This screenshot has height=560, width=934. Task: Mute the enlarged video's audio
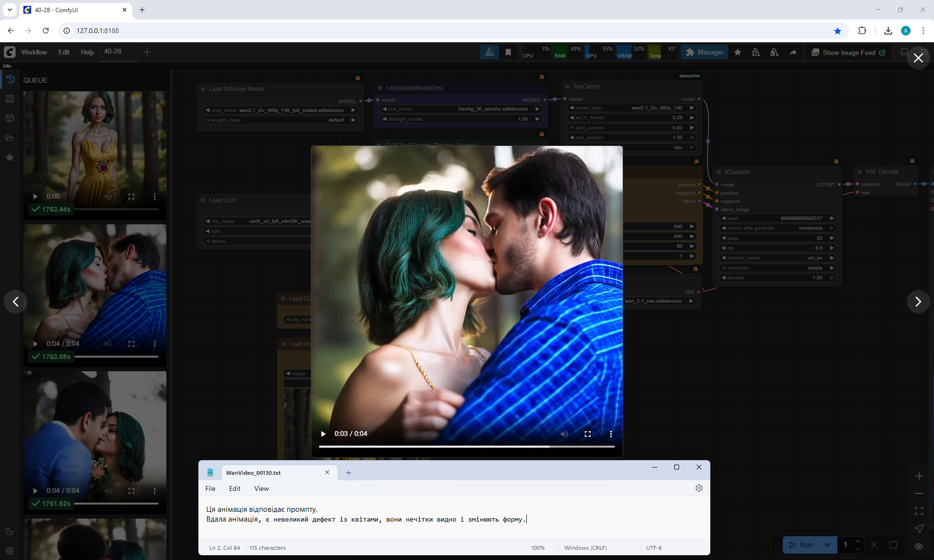pyautogui.click(x=564, y=434)
